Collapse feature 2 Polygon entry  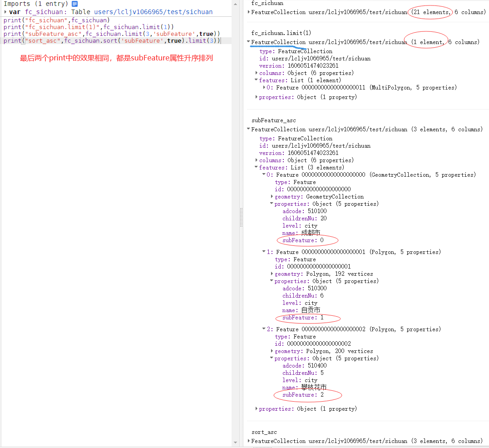[264, 329]
